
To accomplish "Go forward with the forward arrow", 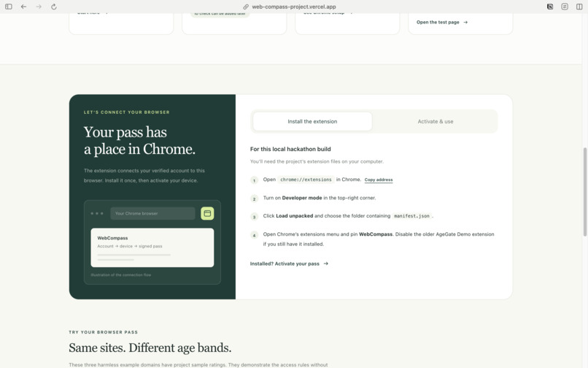I will click(x=39, y=7).
